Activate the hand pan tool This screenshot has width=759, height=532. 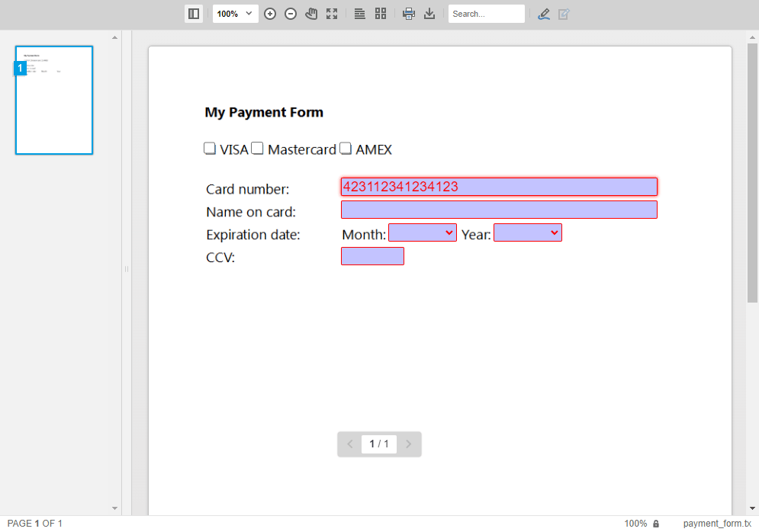(x=311, y=14)
